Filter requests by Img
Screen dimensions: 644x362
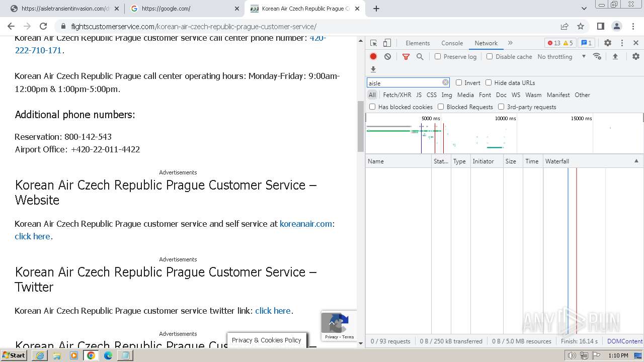[447, 95]
